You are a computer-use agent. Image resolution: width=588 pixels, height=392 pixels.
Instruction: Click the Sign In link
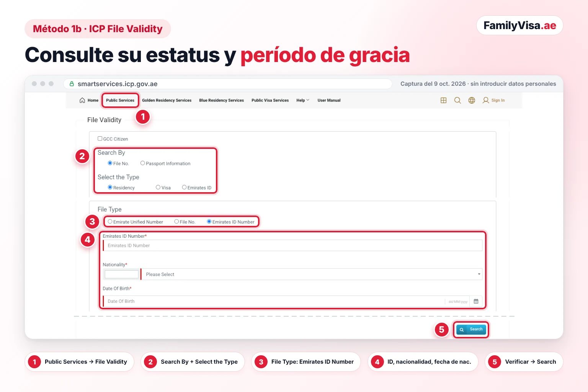498,100
